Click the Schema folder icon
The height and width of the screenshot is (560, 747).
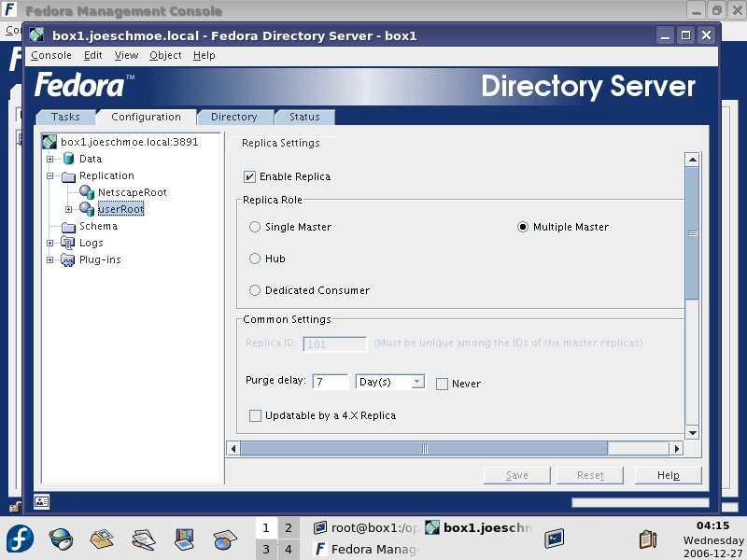click(x=68, y=226)
